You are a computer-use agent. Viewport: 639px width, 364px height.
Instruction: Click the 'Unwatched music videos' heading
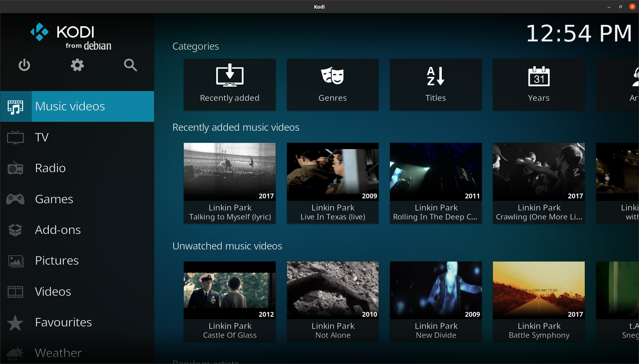coord(227,246)
